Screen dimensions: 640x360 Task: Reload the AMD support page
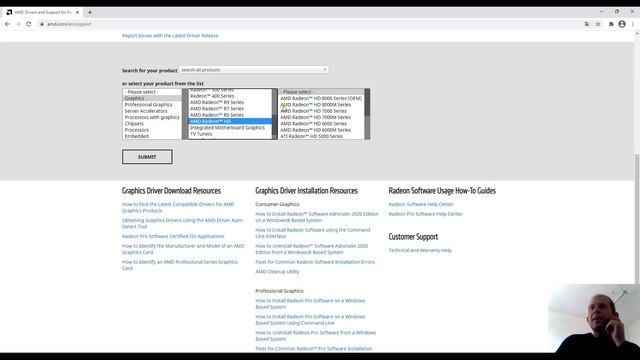[29, 24]
